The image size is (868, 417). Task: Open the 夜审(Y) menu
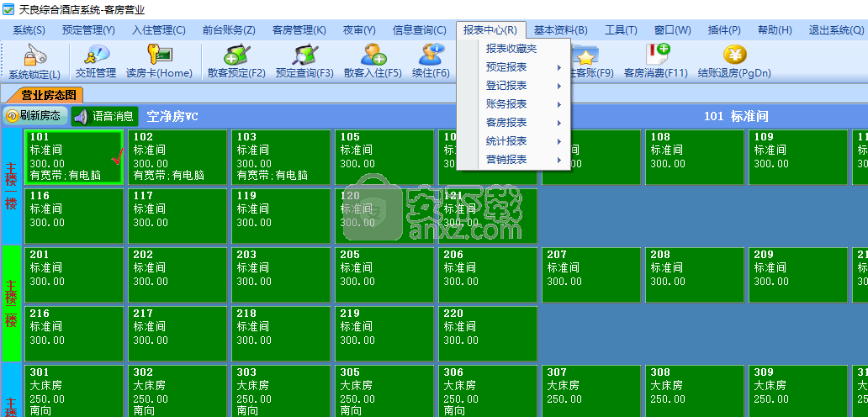coord(359,30)
